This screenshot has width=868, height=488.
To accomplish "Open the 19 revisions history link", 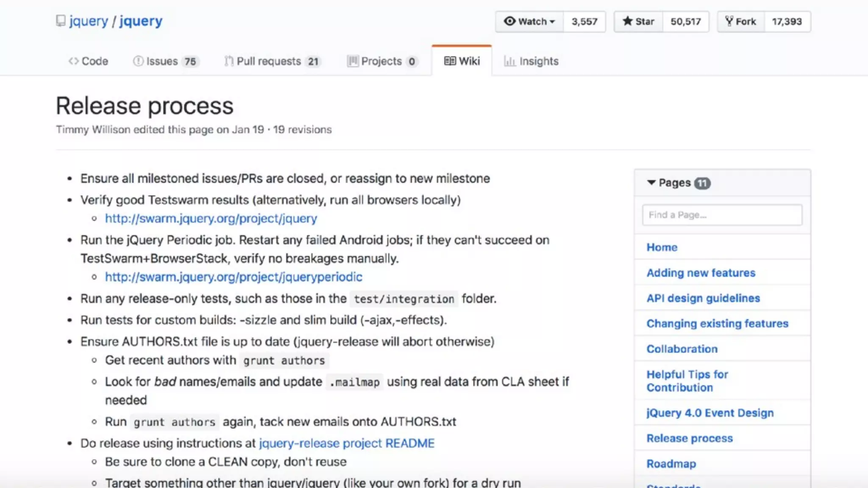I will 302,130.
